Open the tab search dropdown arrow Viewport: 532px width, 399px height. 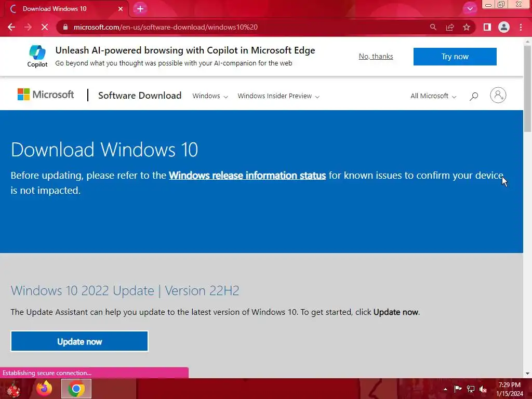click(x=470, y=9)
